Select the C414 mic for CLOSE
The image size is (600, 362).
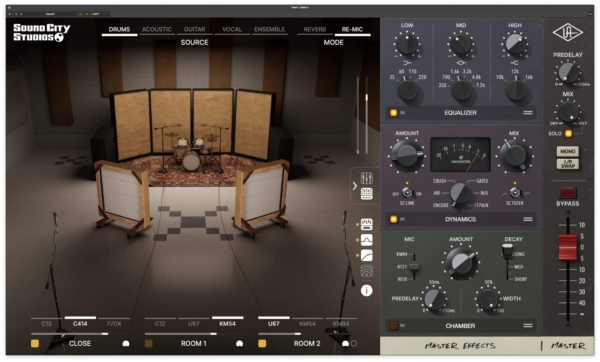pos(80,324)
